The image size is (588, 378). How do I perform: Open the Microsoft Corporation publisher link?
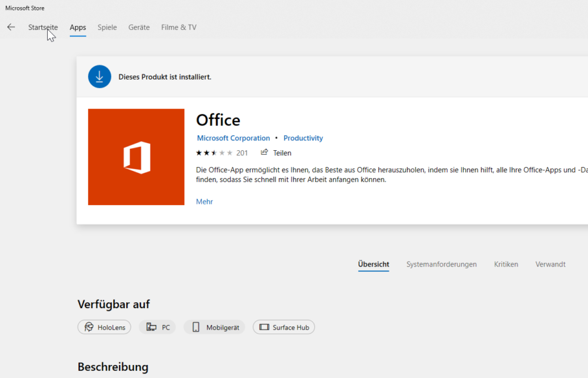coord(233,138)
